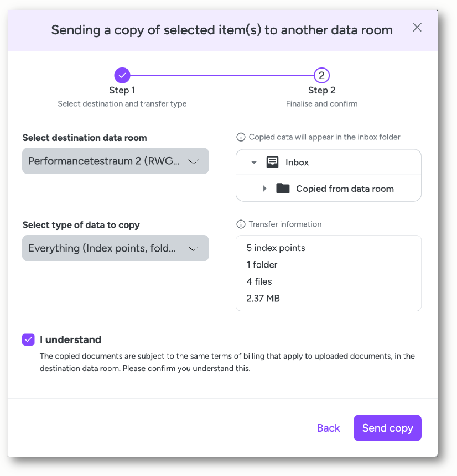Viewport: 457px width, 476px height.
Task: Click the I understand label text
Action: pos(70,339)
